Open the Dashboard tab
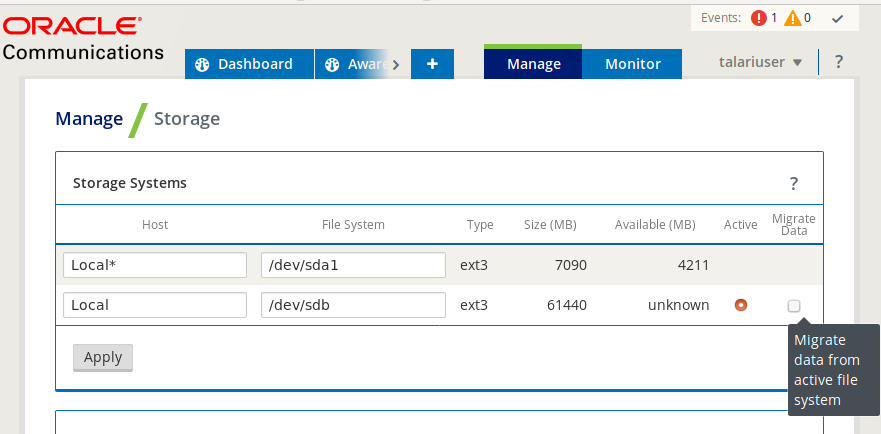Screen dimensions: 881x434 249,64
